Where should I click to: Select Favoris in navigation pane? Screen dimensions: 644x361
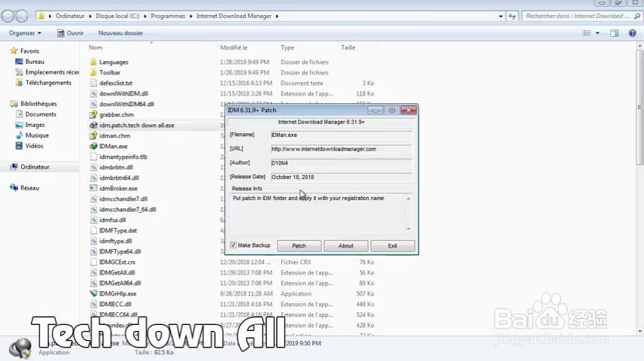(x=29, y=51)
